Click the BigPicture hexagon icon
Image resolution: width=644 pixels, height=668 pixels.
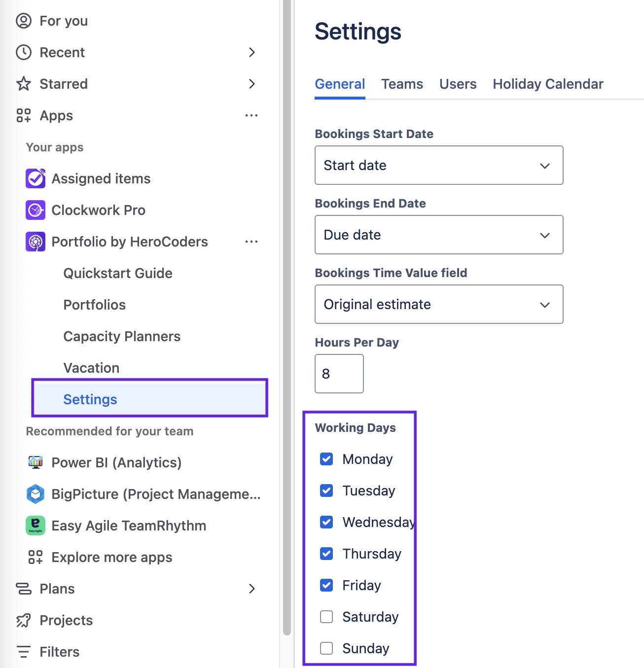point(36,494)
